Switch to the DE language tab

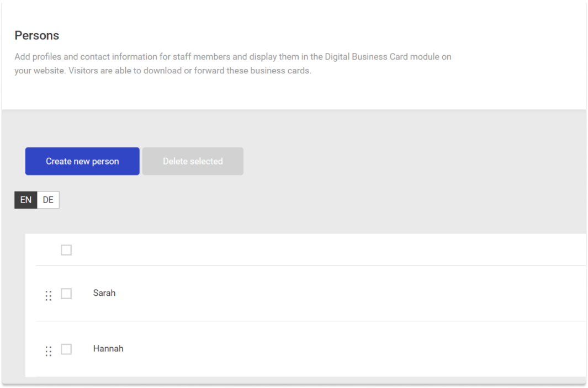click(x=48, y=200)
